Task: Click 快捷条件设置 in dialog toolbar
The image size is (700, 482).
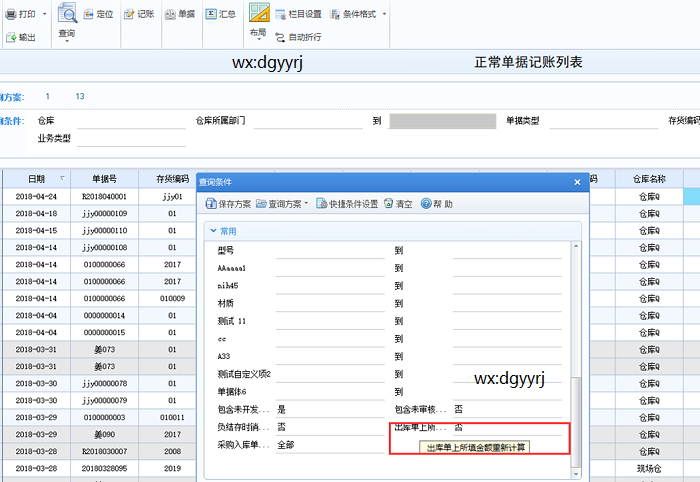Action: (x=347, y=204)
